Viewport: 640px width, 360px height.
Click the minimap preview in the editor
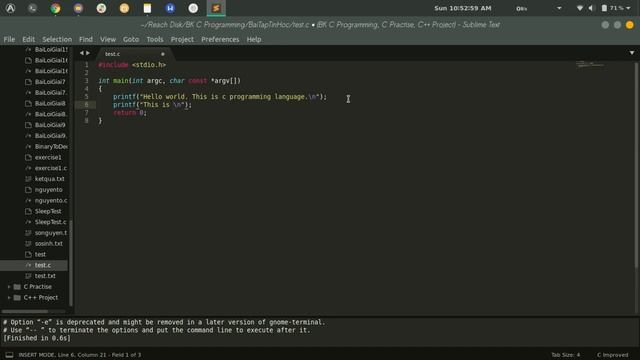590,64
